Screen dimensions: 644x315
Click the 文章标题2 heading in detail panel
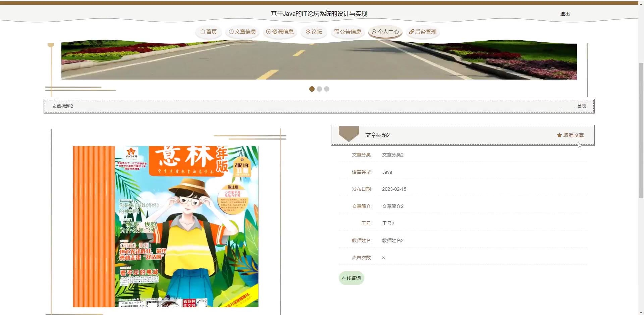click(x=377, y=135)
